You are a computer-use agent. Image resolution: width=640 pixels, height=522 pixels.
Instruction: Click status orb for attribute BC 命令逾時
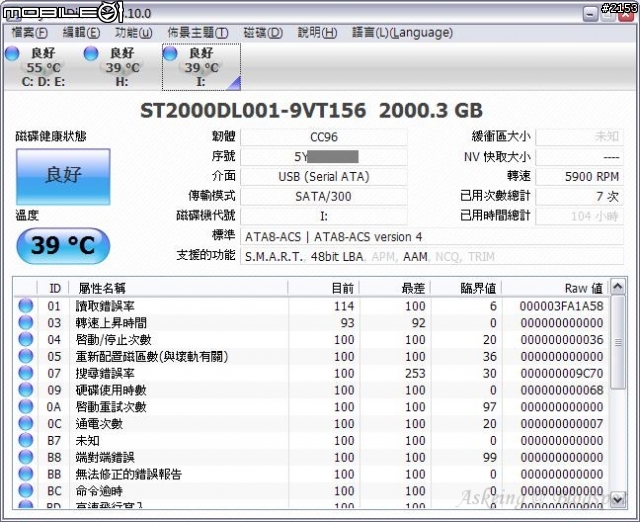click(x=26, y=491)
